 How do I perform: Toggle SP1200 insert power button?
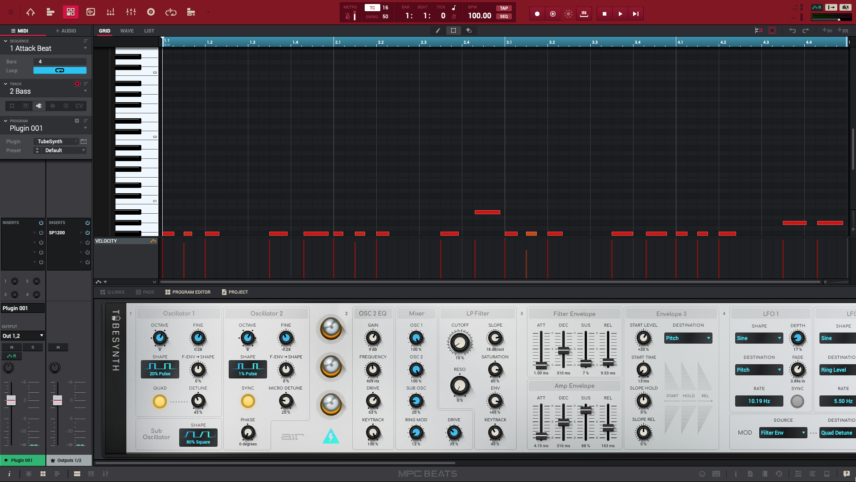87,233
